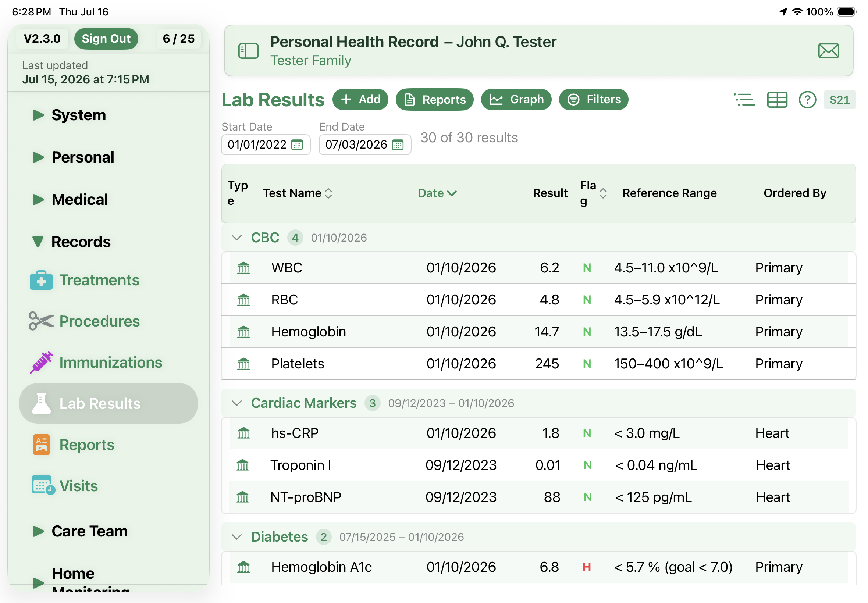The image size is (868, 603).
Task: Click the Troponin I row type icon
Action: coord(243,465)
